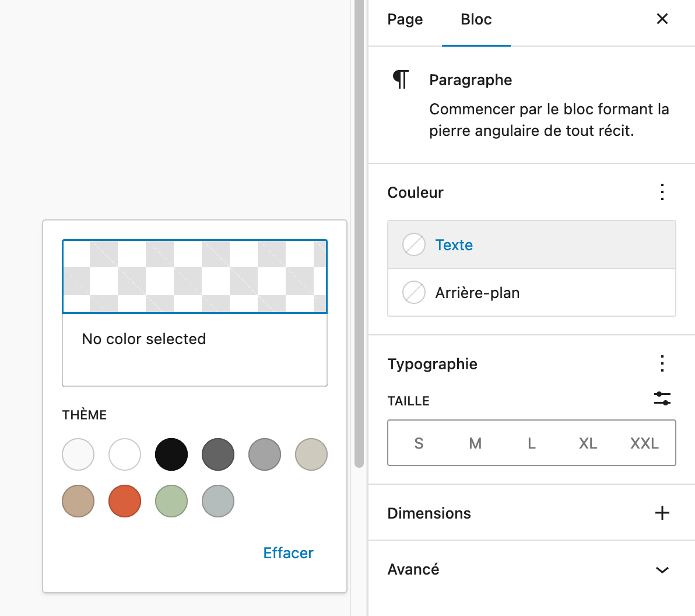Select the XXL font size option
Viewport: 695px width, 616px height.
[x=644, y=443]
